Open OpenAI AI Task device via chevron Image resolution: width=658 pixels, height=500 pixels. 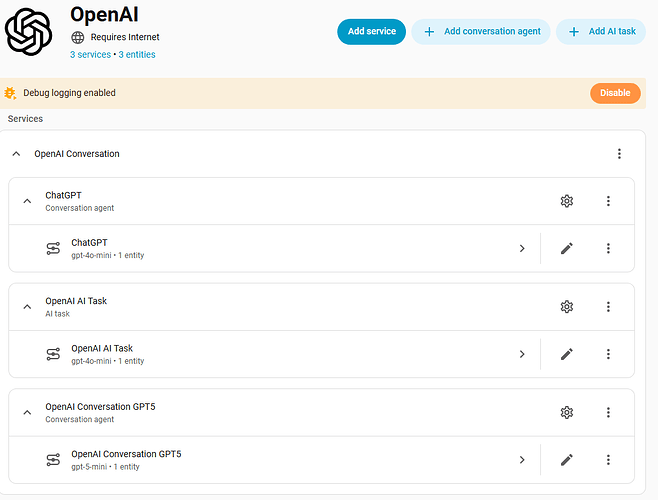tap(522, 354)
